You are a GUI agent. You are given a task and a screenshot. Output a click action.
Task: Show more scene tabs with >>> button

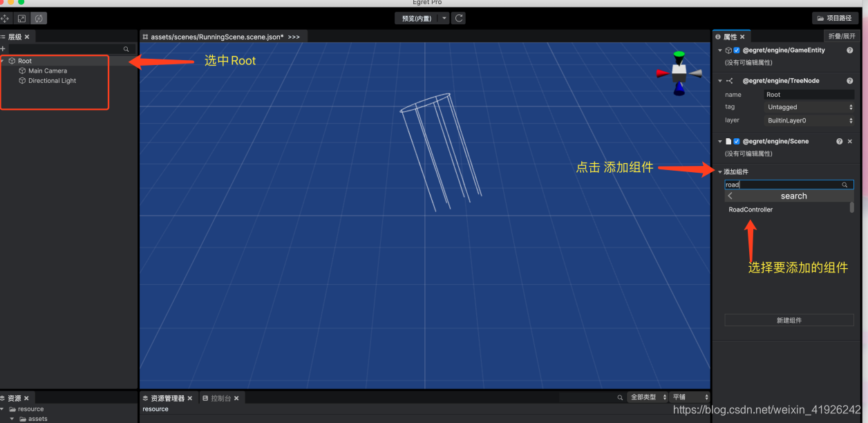point(294,37)
